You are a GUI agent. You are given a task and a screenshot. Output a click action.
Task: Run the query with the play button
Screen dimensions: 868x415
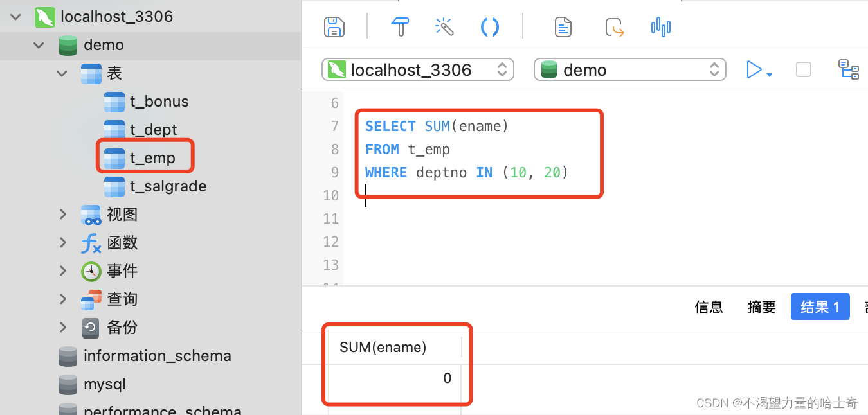(753, 69)
